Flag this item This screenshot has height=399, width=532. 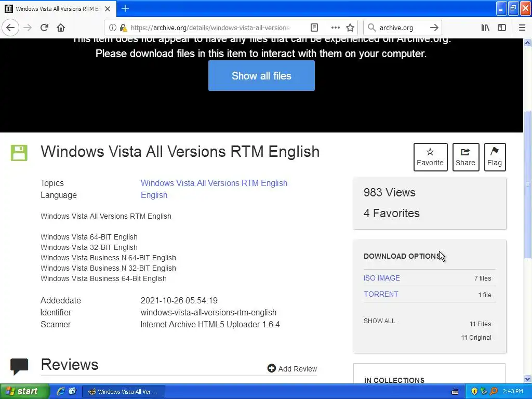(495, 157)
